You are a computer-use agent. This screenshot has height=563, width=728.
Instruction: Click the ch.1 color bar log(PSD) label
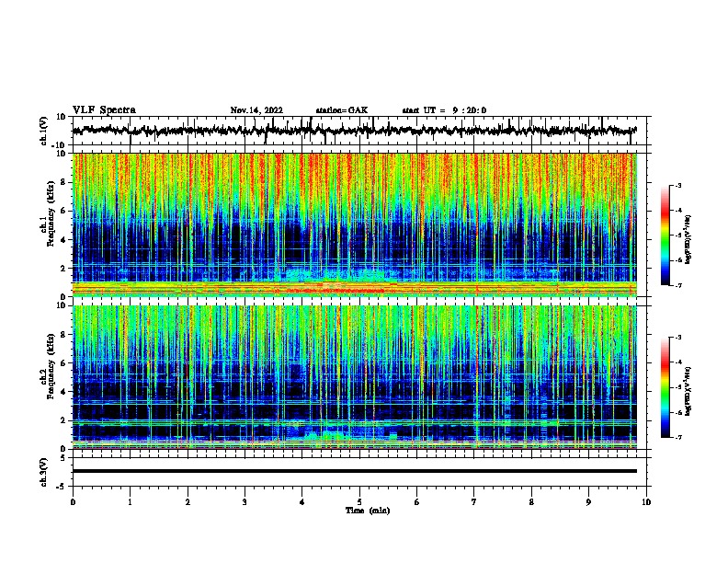[688, 240]
